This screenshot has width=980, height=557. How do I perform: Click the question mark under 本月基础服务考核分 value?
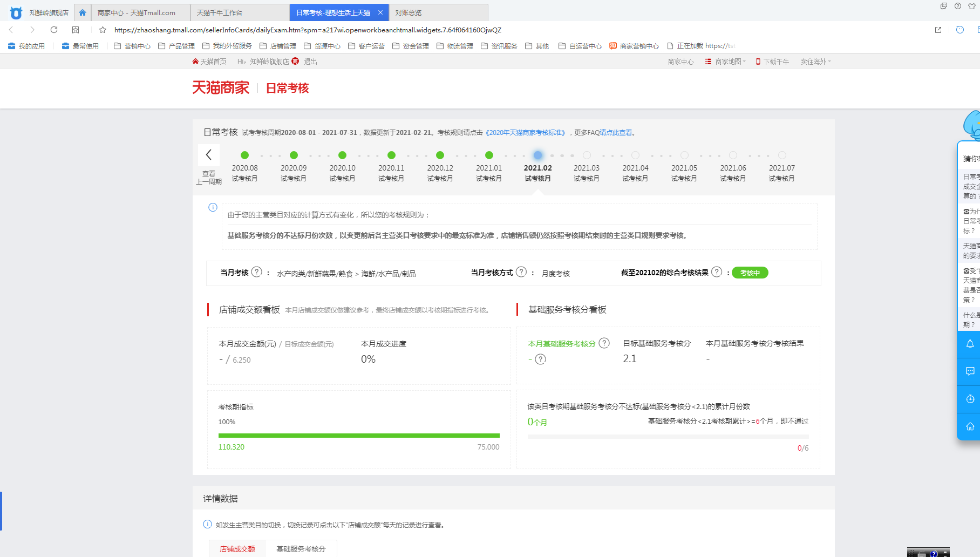pos(540,359)
